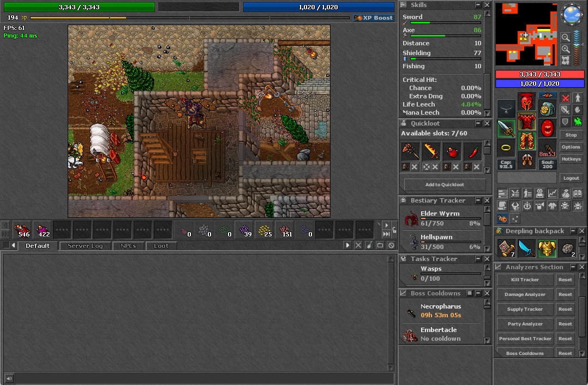
Task: Open the NPCs chat tab
Action: [x=128, y=246]
